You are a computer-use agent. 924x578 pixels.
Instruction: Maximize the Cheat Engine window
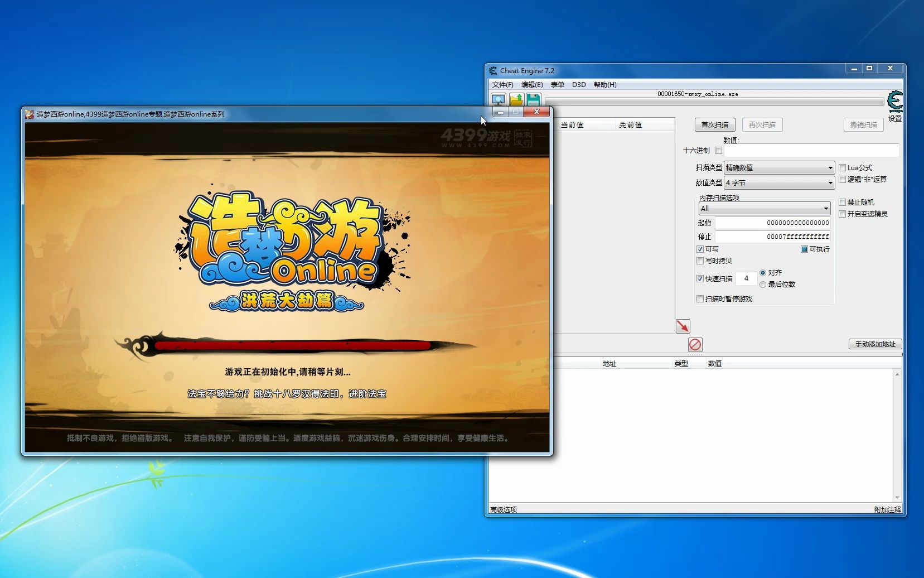click(x=869, y=68)
